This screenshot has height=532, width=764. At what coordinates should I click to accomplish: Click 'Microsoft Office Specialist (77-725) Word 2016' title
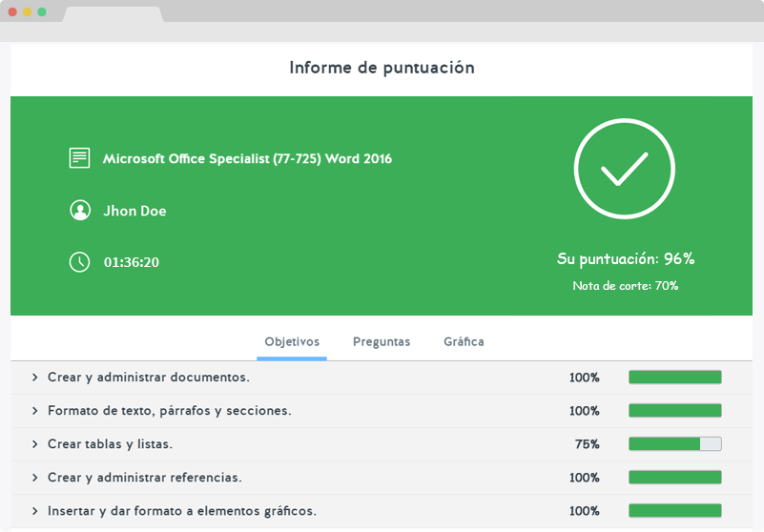(248, 159)
